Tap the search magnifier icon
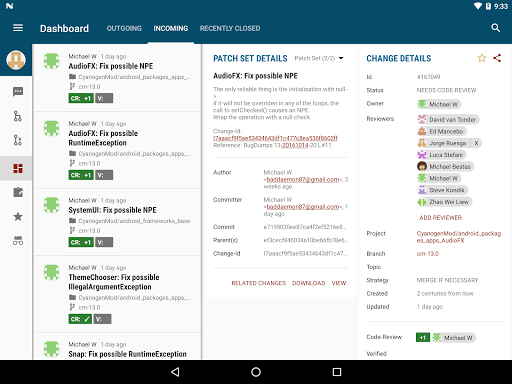The image size is (512, 384). 496,28
